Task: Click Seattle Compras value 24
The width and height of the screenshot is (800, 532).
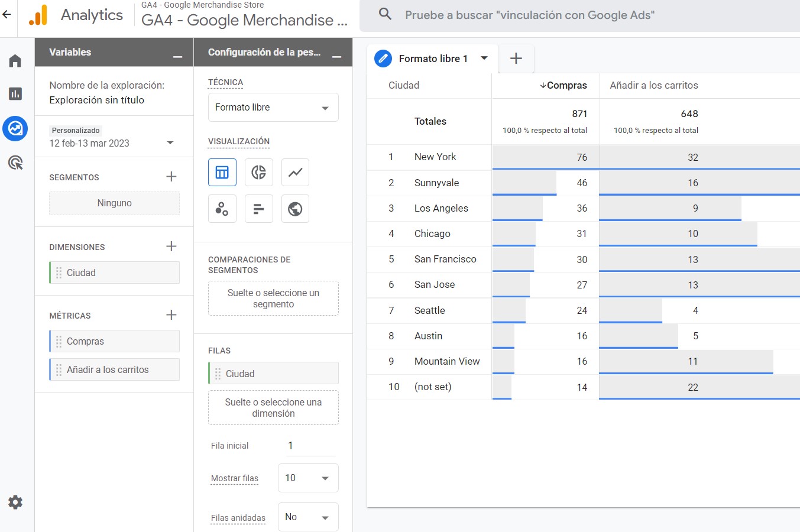Action: click(582, 310)
